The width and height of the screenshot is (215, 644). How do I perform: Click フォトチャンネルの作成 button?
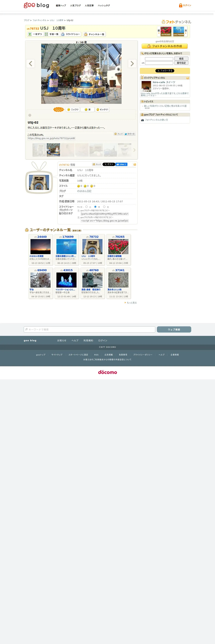164,46
